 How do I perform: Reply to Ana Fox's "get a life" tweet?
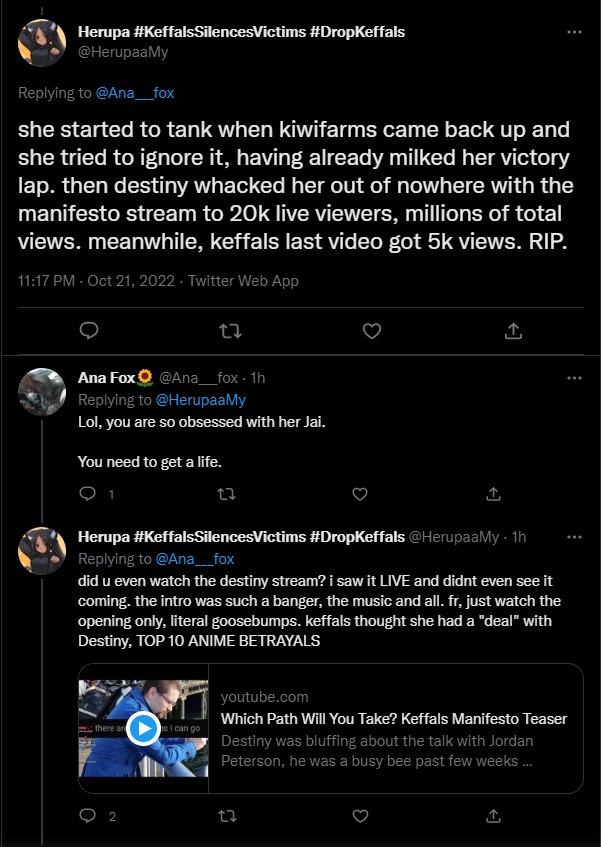click(x=87, y=494)
